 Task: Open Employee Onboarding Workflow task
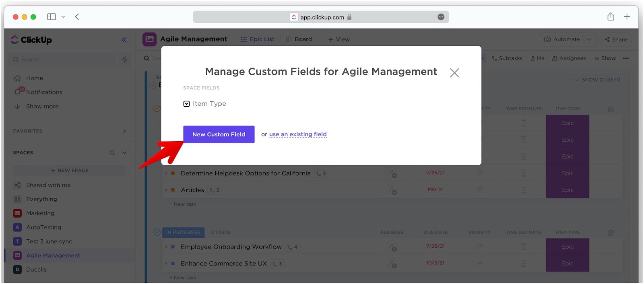231,247
